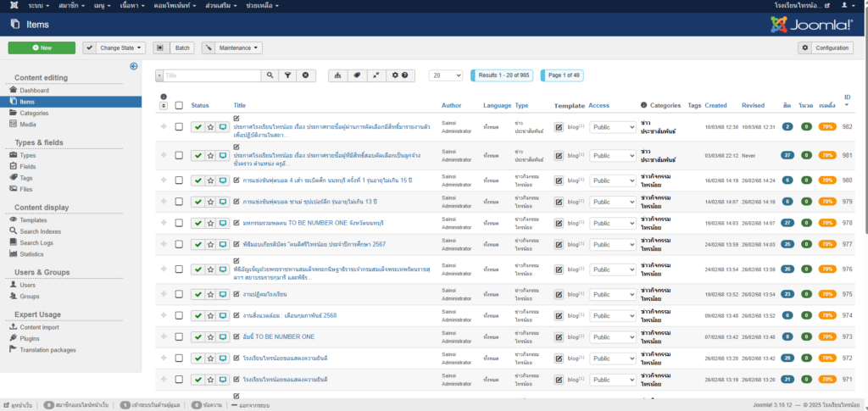Click the featured star icon for item 982

(210, 127)
